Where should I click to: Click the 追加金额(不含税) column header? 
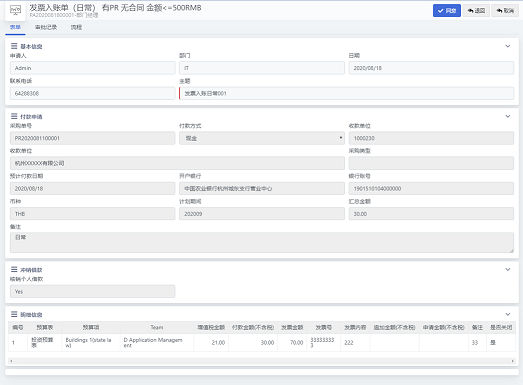coord(394,328)
